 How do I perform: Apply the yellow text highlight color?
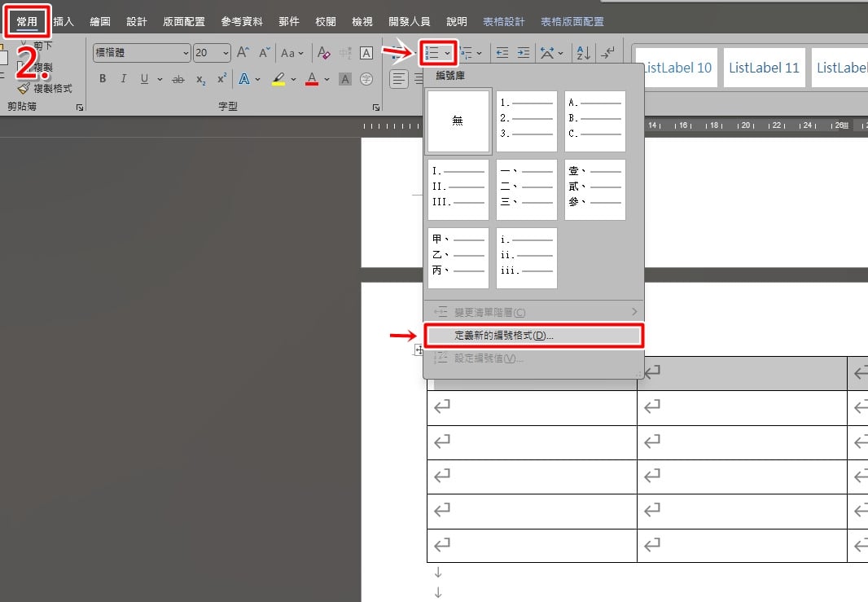pos(279,79)
